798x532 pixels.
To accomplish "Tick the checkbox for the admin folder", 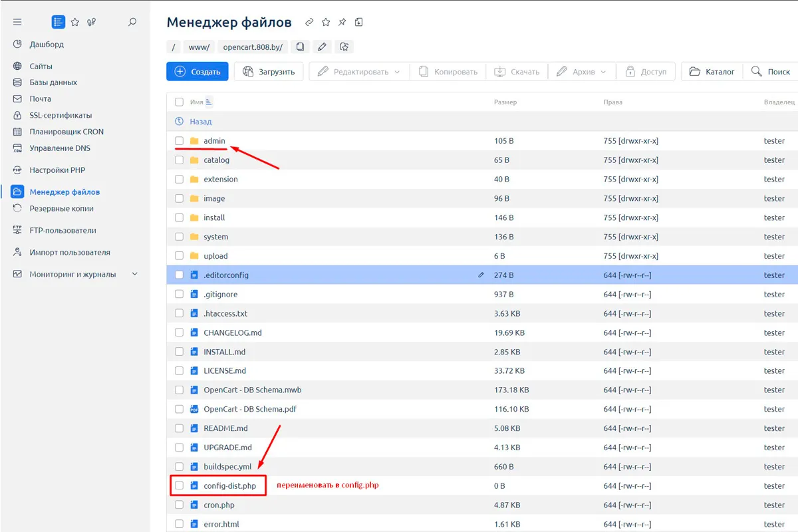I will point(179,141).
